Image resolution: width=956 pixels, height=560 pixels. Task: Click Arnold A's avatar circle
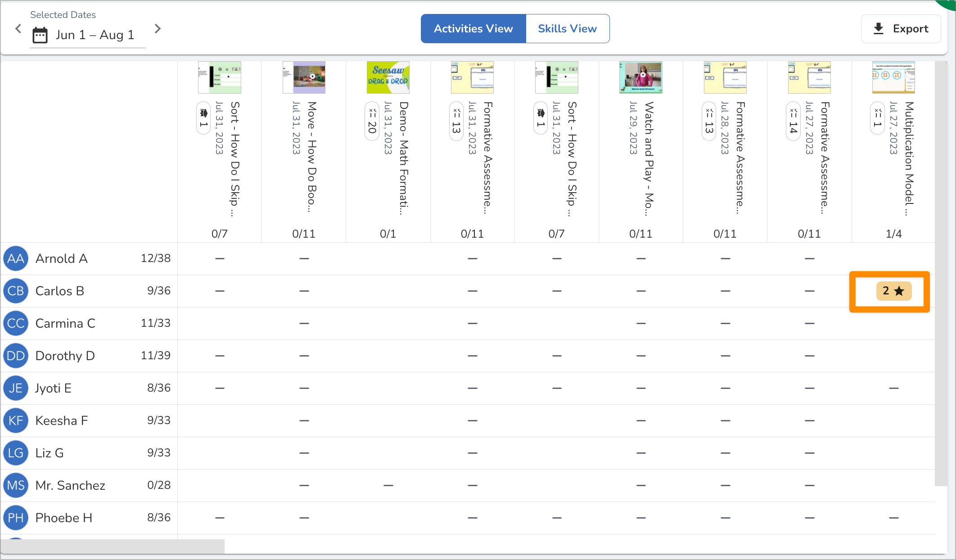coord(16,258)
